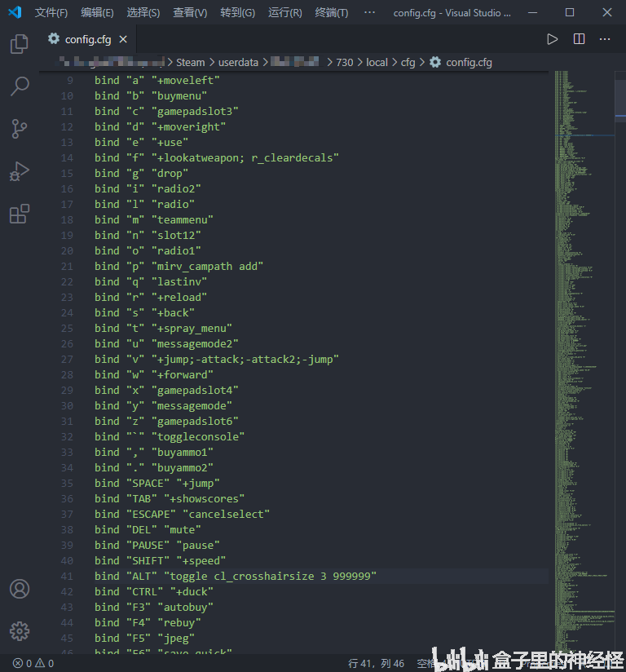Open the 转到(G) menu
This screenshot has height=672, width=626.
point(237,13)
